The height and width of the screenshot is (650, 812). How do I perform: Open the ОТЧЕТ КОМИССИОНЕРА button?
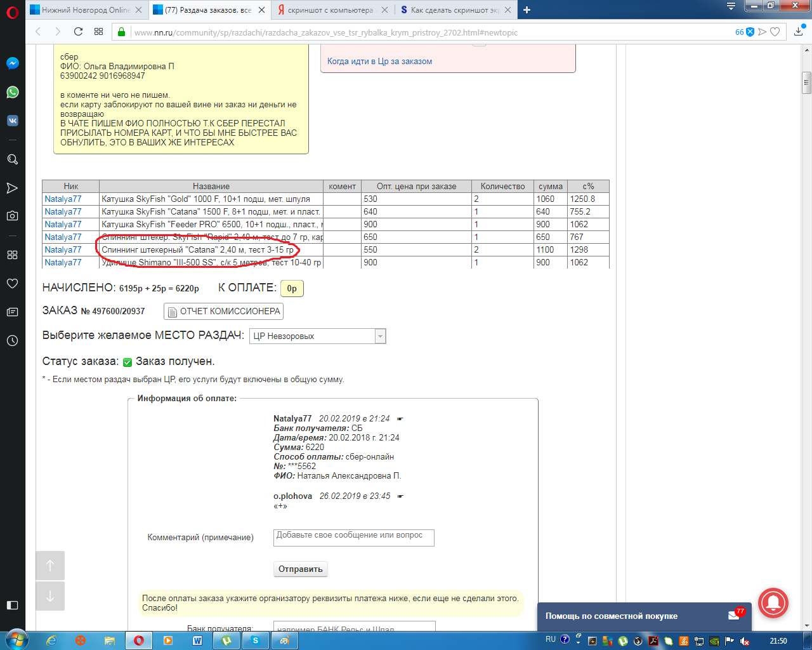(223, 311)
